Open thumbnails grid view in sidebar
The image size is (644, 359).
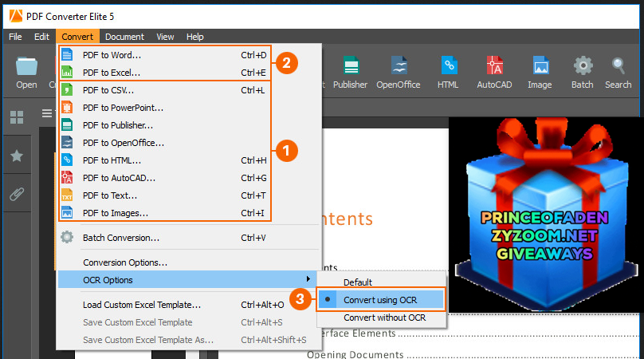(17, 117)
